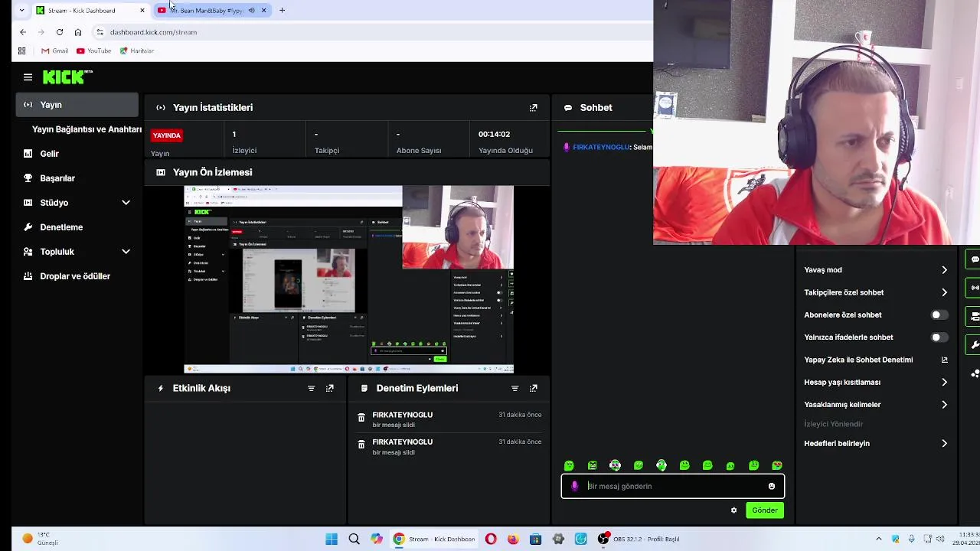Open Denetim Eylemleri filter options
This screenshot has height=551, width=980.
tap(514, 388)
